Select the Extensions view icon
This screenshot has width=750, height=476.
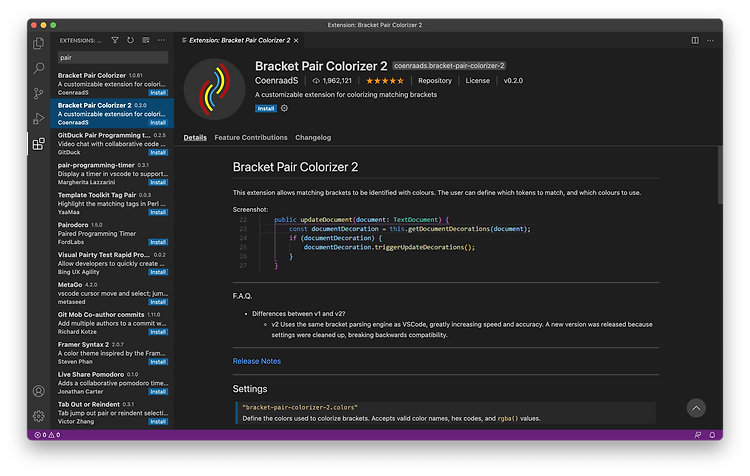tap(39, 144)
